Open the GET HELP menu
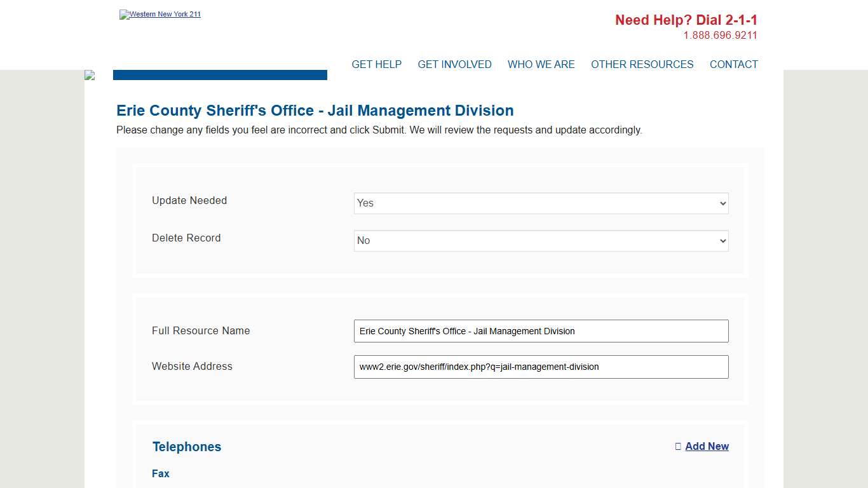The image size is (868, 488). [376, 64]
